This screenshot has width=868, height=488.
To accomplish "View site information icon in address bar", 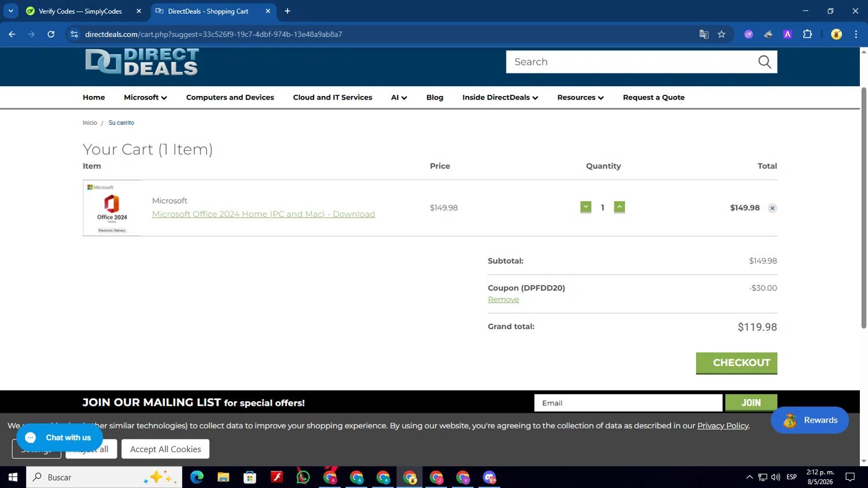I will point(74,34).
